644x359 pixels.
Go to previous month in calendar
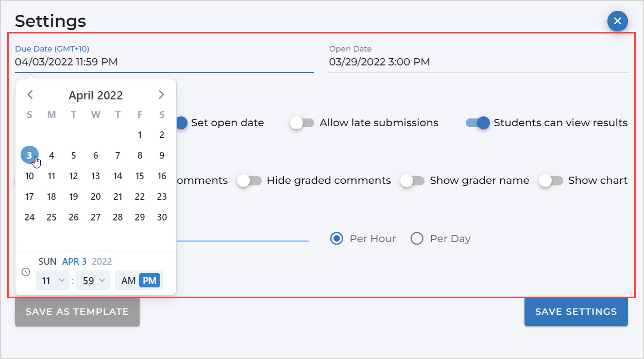tap(30, 95)
